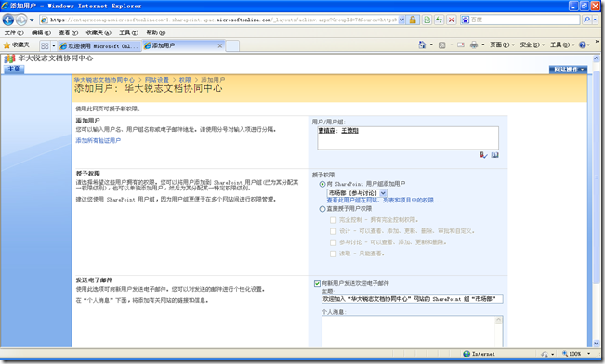Image resolution: width=605 pixels, height=364 pixels.
Task: Open the 文件 menu
Action: [14, 32]
